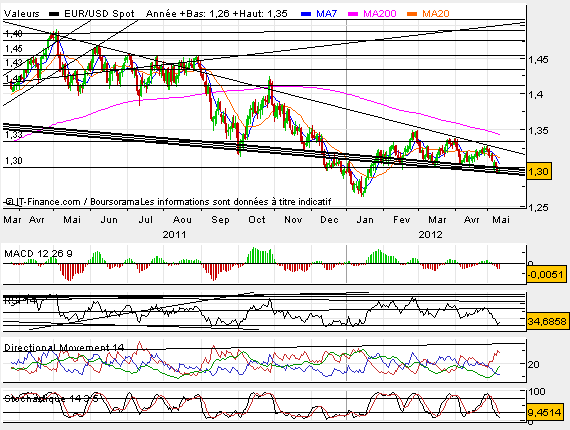Click the Fev month label on time axis
Image resolution: width=570 pixels, height=430 pixels.
click(402, 220)
